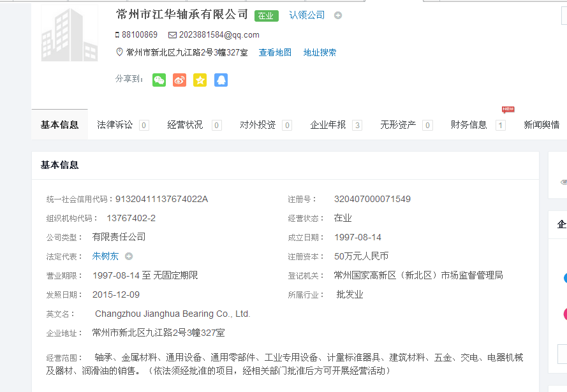
Task: Share to QZone via yellow star icon
Action: coord(200,80)
